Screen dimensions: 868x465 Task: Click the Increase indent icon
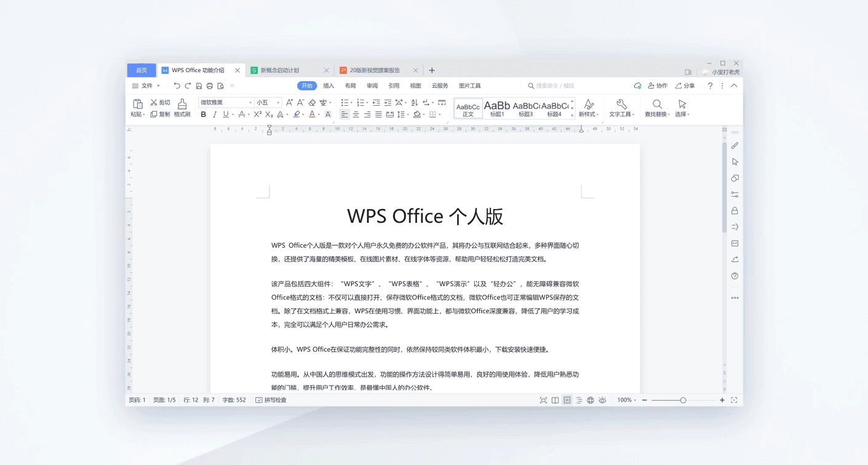click(388, 103)
